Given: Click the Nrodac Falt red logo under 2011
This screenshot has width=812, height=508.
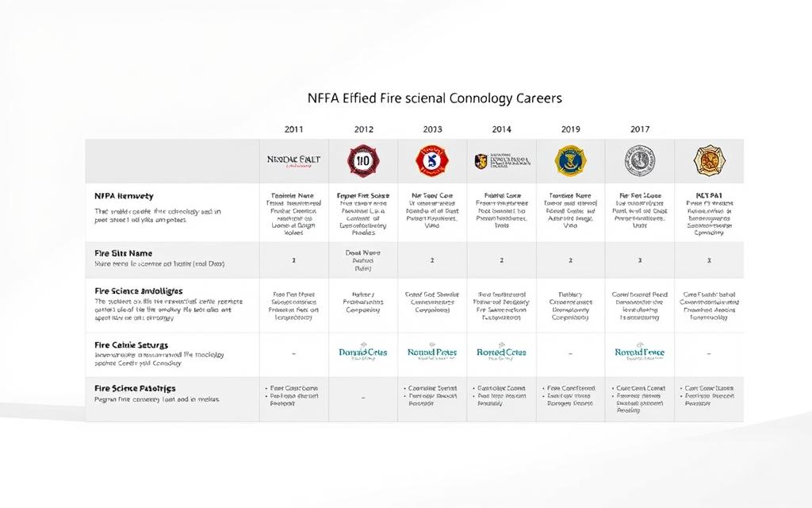Looking at the screenshot, I should 293,160.
